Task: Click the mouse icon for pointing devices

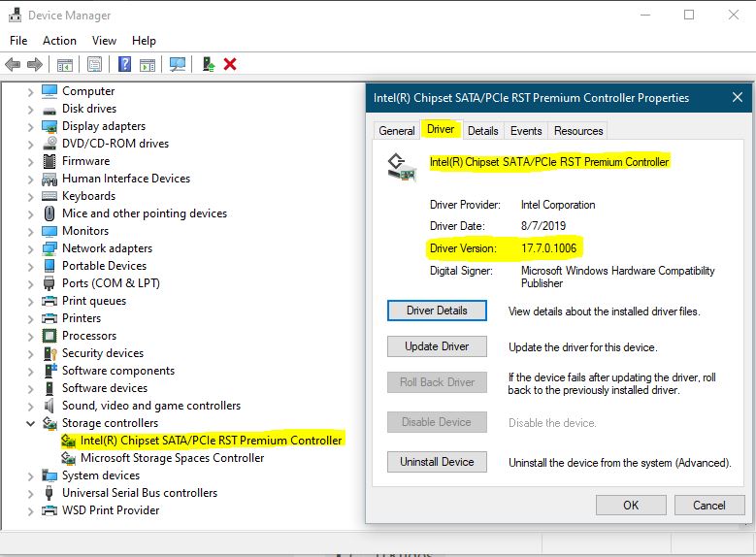Action: 49,213
